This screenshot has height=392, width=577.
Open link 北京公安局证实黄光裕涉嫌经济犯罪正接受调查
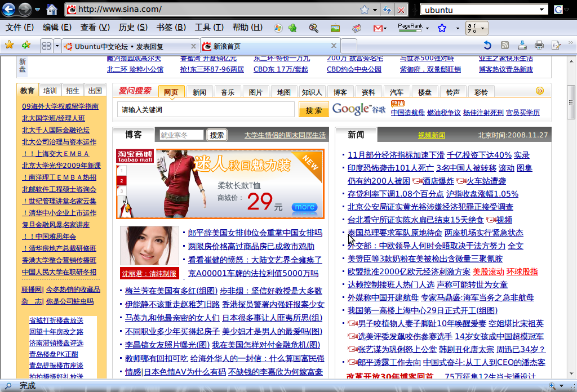(430, 207)
